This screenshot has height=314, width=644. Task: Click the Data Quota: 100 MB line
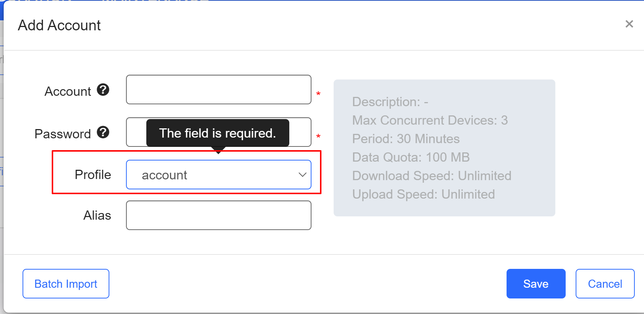pos(411,157)
